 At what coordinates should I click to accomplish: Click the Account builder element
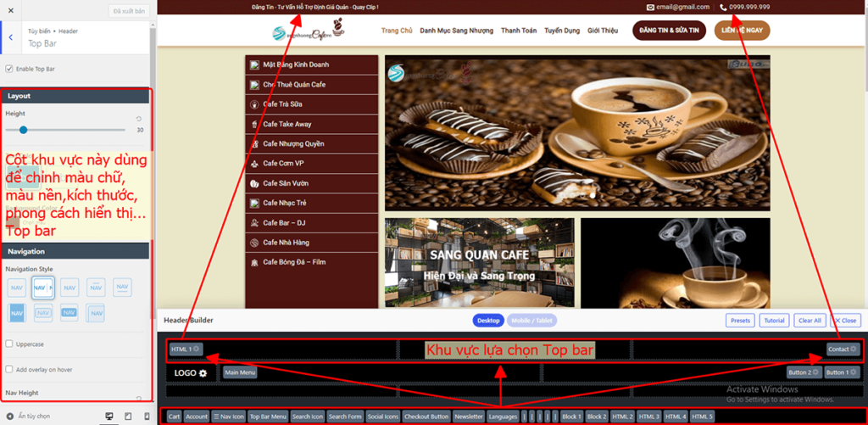[x=197, y=417]
